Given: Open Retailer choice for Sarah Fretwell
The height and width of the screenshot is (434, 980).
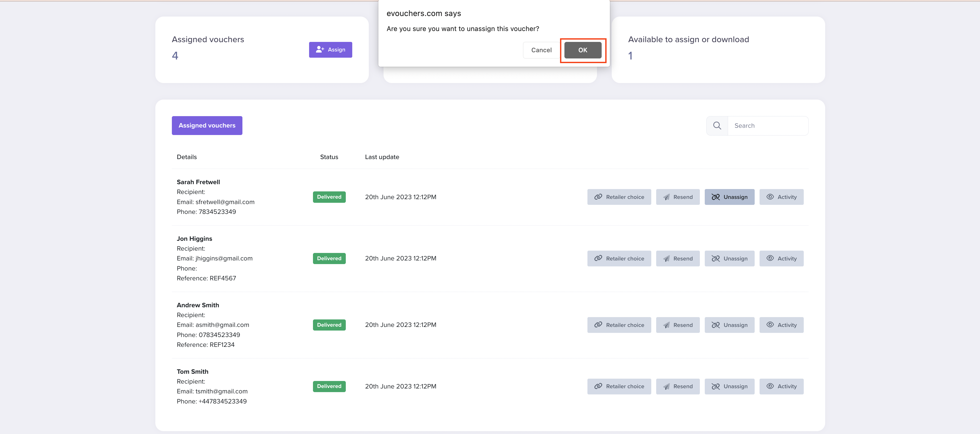Looking at the screenshot, I should tap(619, 197).
